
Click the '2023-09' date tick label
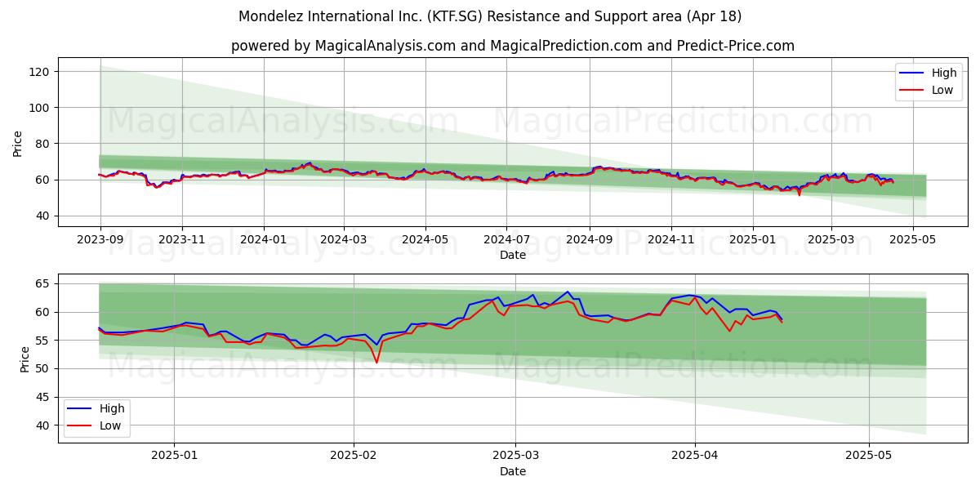[100, 241]
